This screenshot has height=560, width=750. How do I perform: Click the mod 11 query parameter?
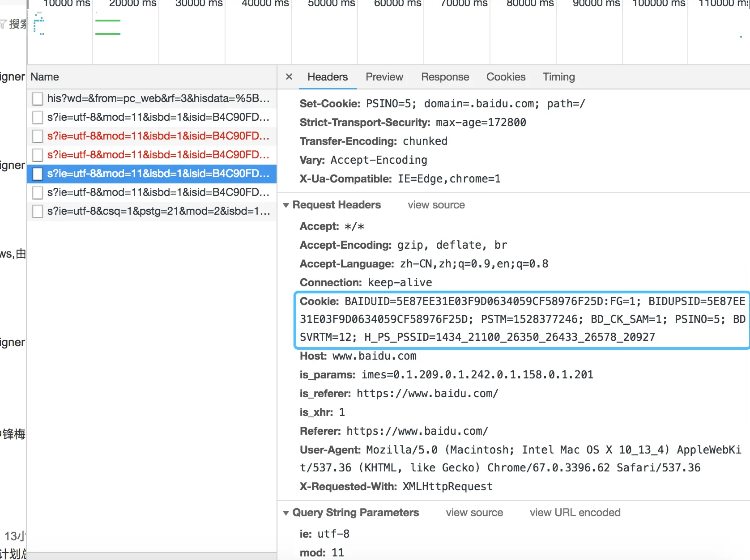322,553
